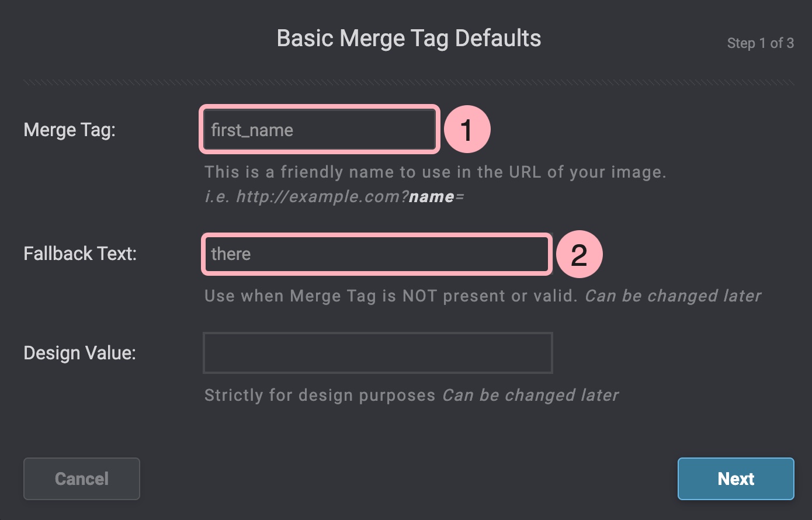Click the Merge Tag input containing first_name
Viewport: 812px width, 520px height.
[319, 130]
